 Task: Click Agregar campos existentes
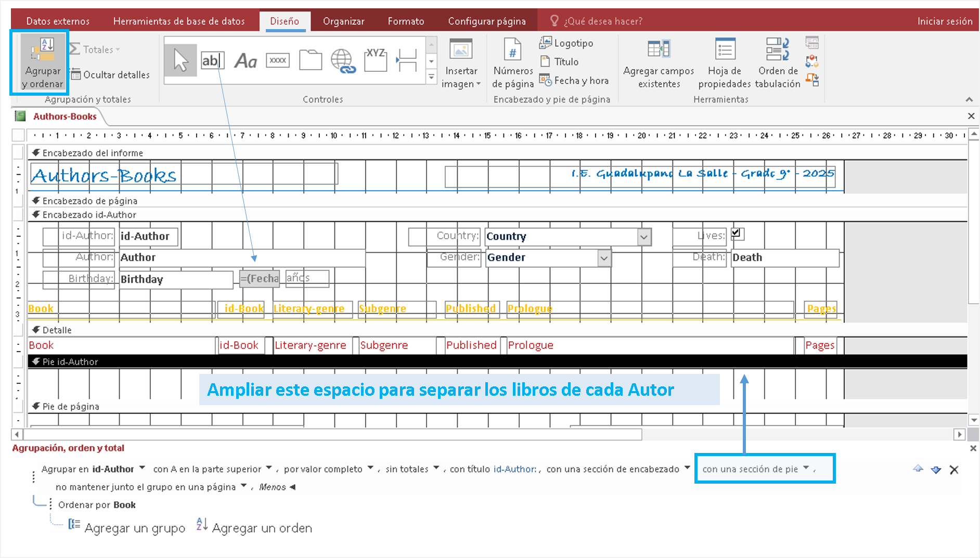click(x=659, y=62)
